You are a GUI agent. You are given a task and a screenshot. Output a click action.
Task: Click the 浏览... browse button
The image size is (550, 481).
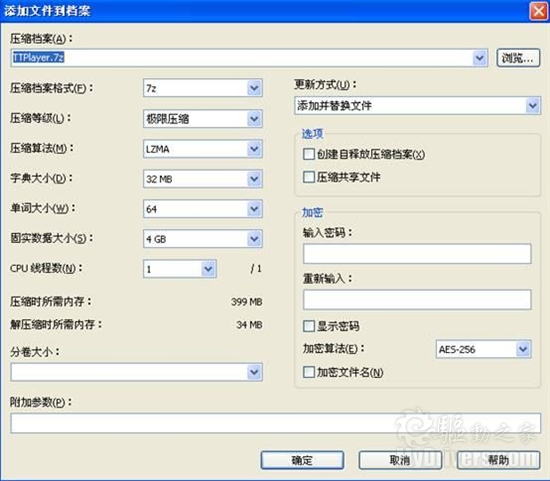[518, 58]
